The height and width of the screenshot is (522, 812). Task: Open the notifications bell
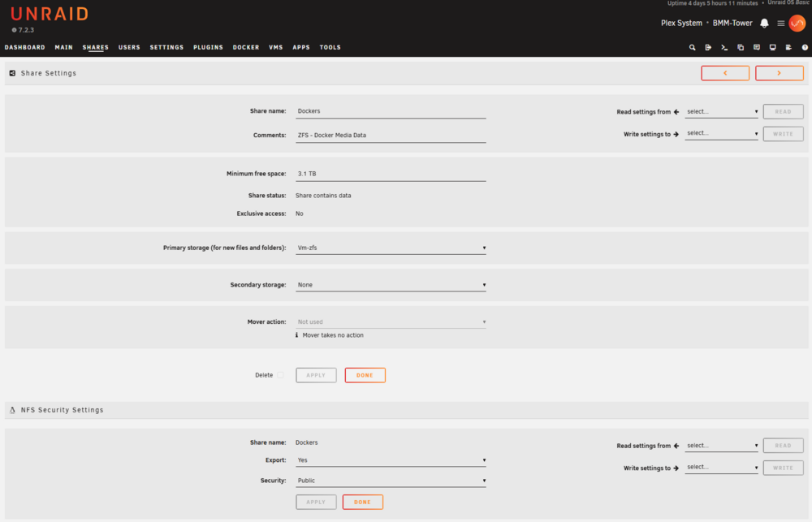(x=764, y=24)
